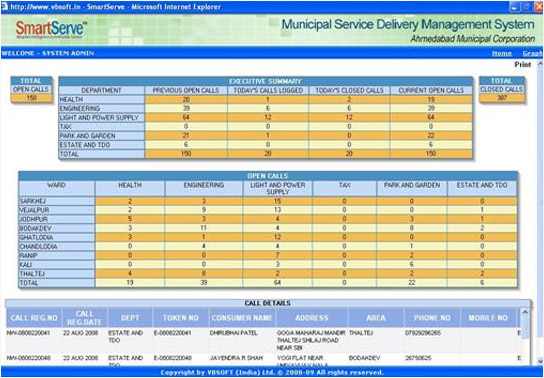
Task: Select the CHANDLODIA ward row
Action: (x=268, y=247)
